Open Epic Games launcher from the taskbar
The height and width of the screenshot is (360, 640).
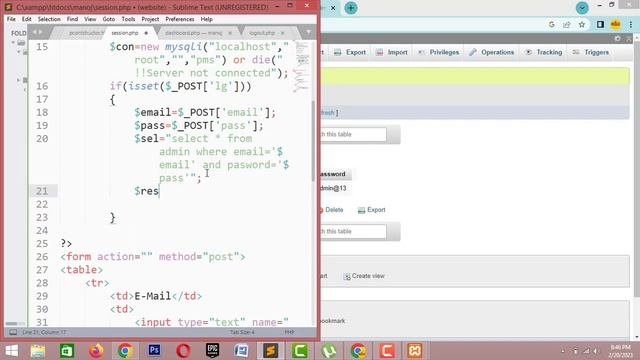coord(212,351)
